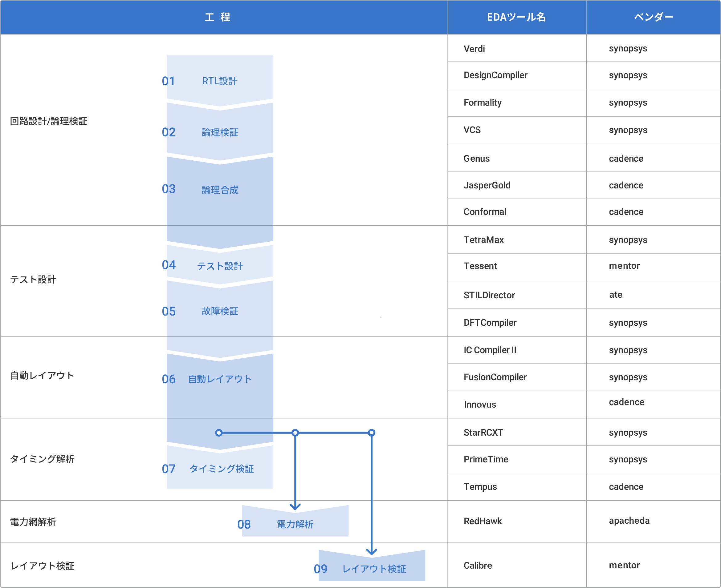
Task: Click the 工程 column header
Action: 217,17
